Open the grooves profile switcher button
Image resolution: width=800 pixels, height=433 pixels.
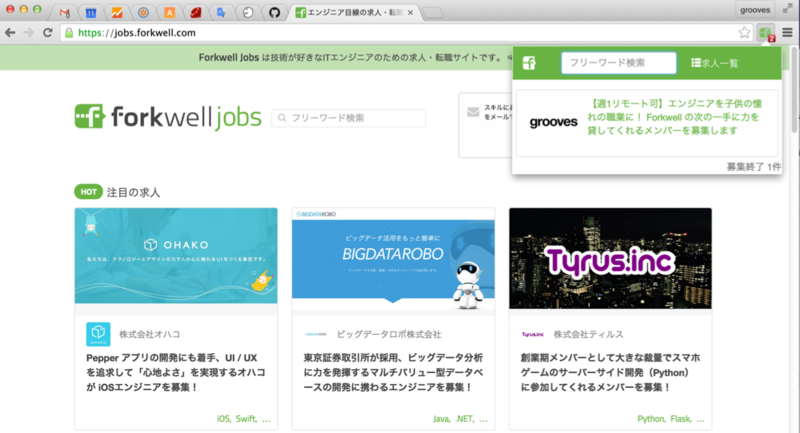[755, 10]
